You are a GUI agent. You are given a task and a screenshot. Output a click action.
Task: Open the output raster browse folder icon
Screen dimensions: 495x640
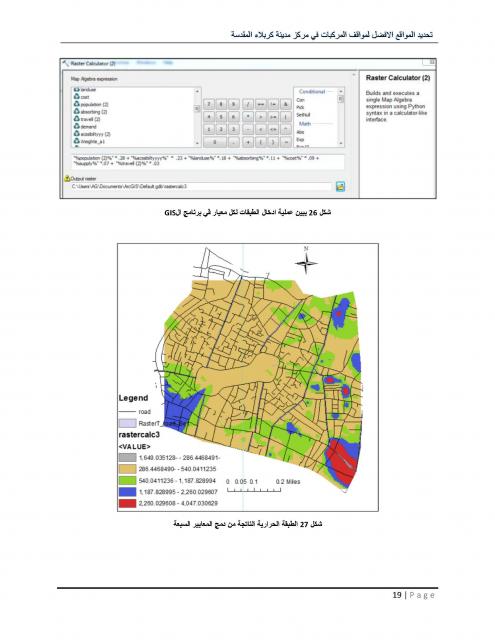tap(340, 187)
